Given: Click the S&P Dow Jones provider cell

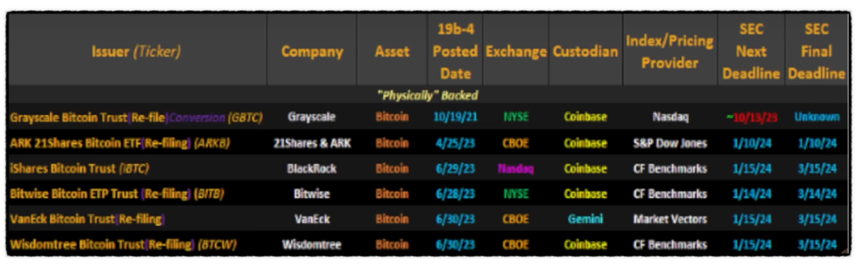Looking at the screenshot, I should point(670,143).
